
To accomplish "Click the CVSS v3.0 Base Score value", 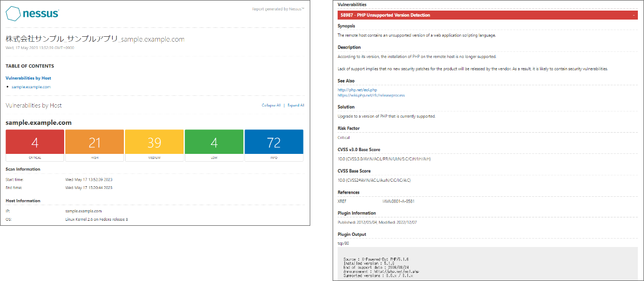I will point(384,159).
